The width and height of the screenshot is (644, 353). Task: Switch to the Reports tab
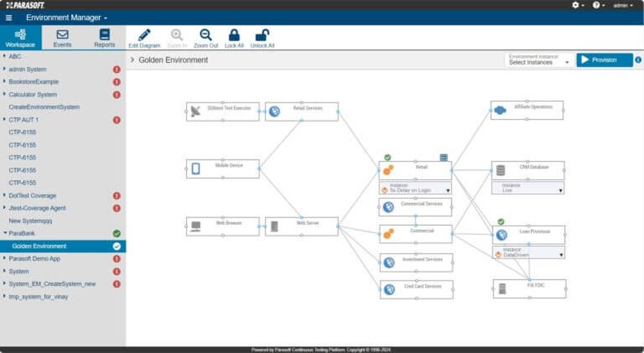tap(104, 38)
